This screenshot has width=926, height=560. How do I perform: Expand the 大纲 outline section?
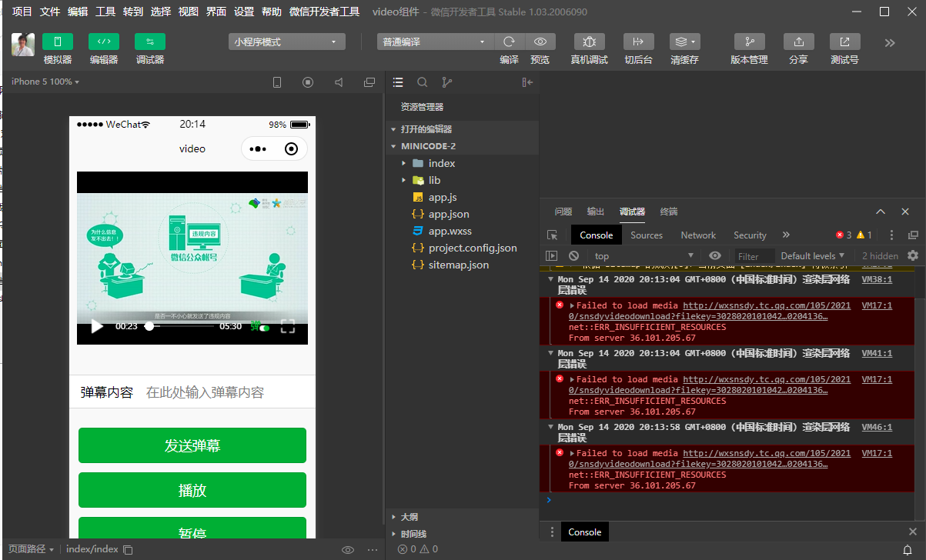coord(462,517)
